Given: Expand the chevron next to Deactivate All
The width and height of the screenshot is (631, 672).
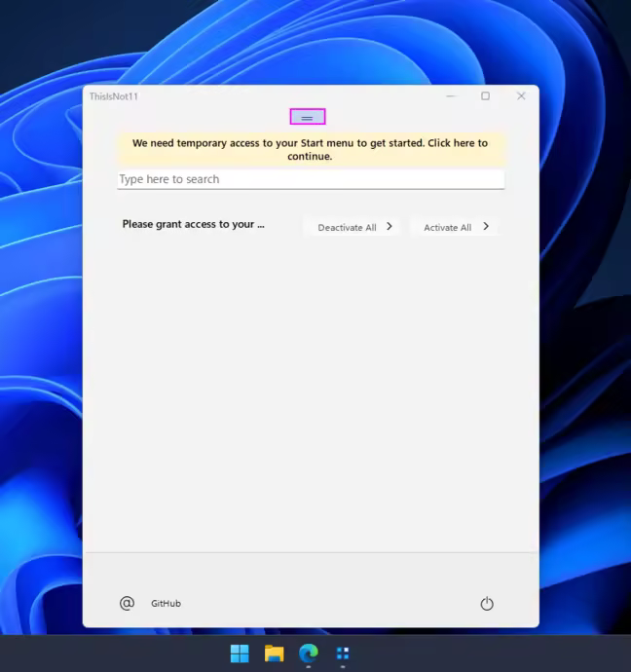Looking at the screenshot, I should (390, 227).
